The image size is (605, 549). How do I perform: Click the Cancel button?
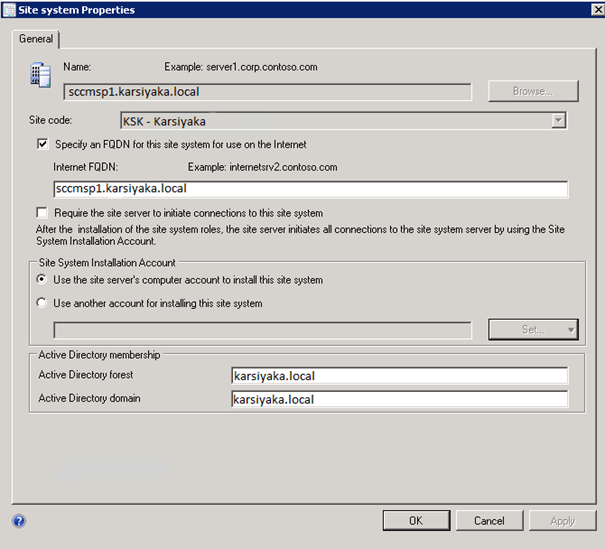click(490, 520)
